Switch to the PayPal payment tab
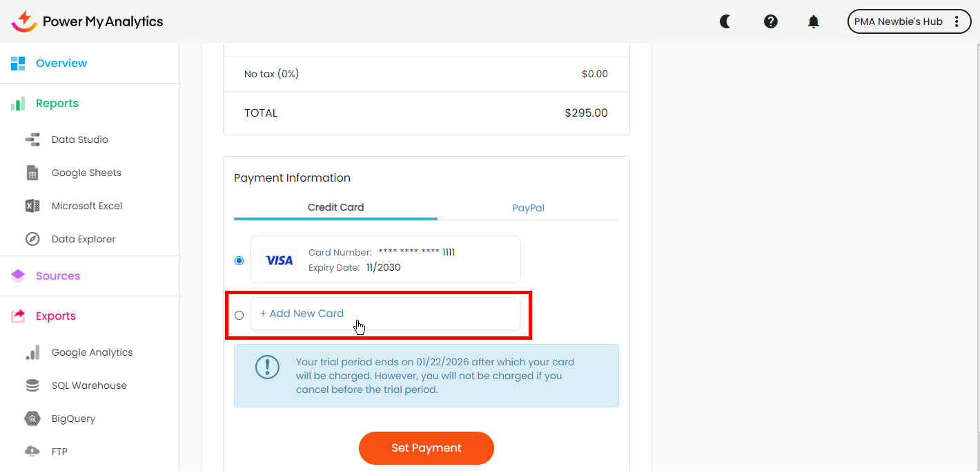Screen dimensions: 980x471 pyautogui.click(x=528, y=208)
